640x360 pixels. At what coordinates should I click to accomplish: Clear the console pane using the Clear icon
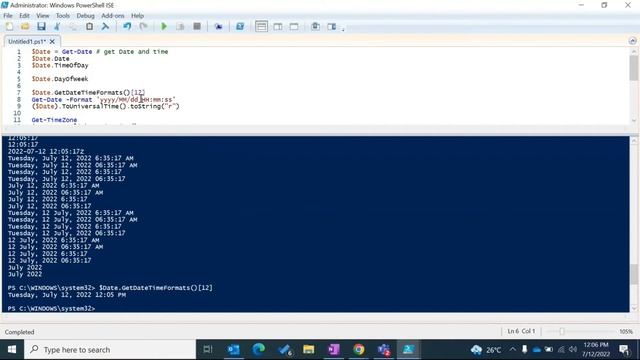tap(105, 27)
